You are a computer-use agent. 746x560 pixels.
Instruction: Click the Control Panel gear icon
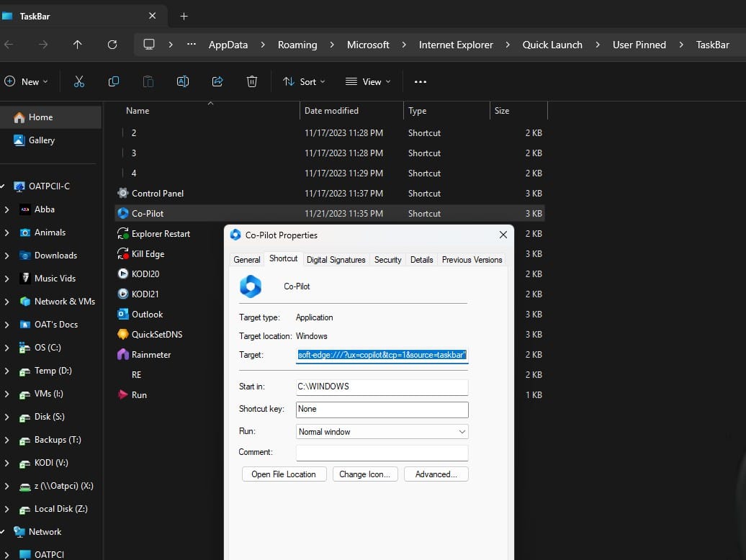coord(123,193)
